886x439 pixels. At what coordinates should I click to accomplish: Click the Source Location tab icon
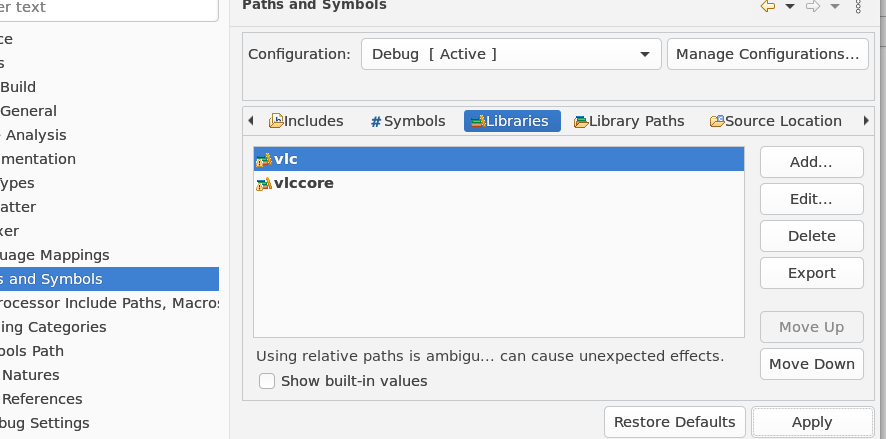[x=717, y=121]
